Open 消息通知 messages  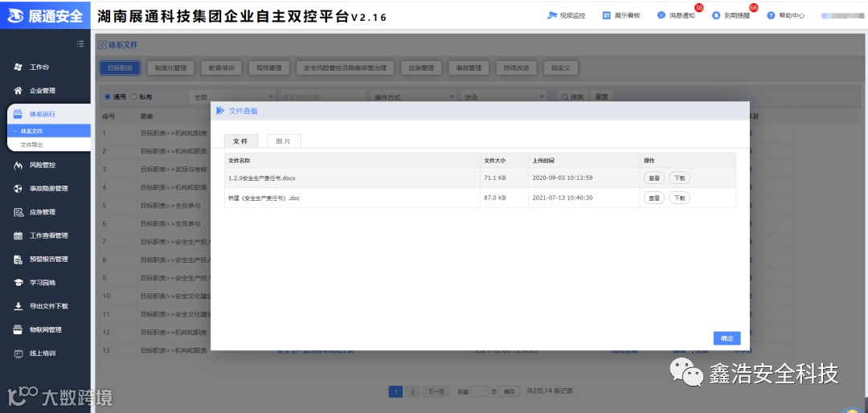tap(676, 15)
